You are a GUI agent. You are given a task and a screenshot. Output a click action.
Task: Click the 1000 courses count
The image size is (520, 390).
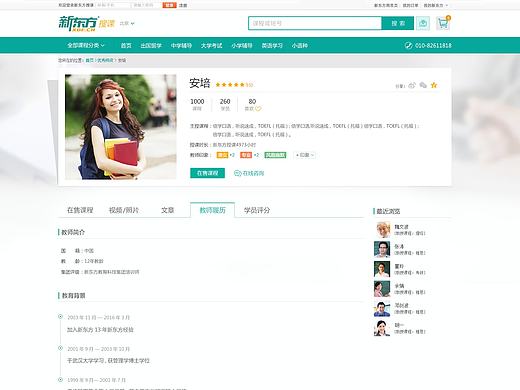pyautogui.click(x=197, y=101)
